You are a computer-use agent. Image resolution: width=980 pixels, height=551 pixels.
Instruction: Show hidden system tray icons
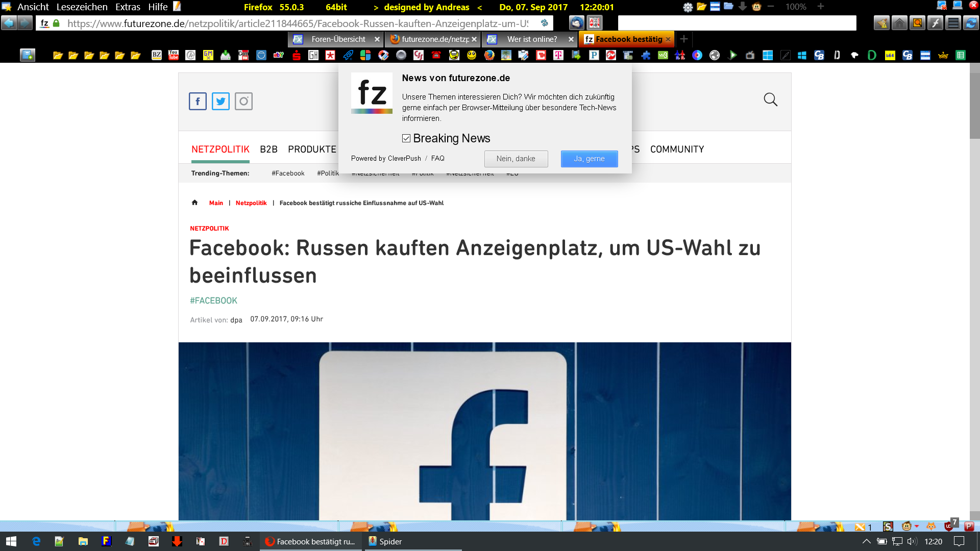[866, 541]
